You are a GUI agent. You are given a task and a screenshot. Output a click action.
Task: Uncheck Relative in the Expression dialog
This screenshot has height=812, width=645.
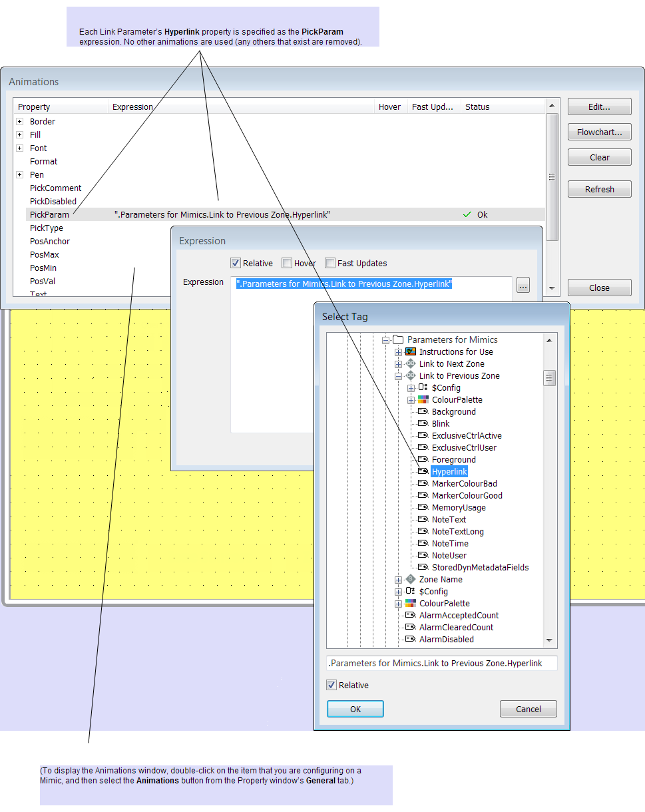[235, 263]
